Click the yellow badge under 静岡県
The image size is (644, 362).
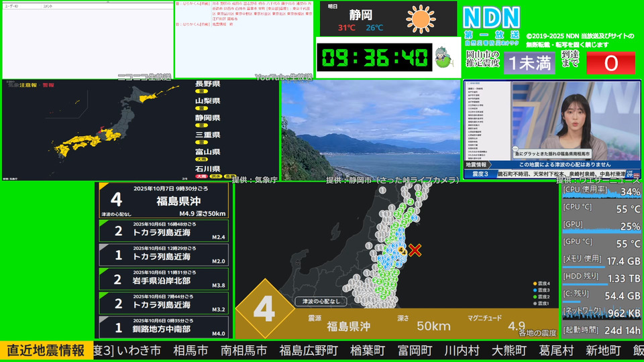[x=201, y=125]
